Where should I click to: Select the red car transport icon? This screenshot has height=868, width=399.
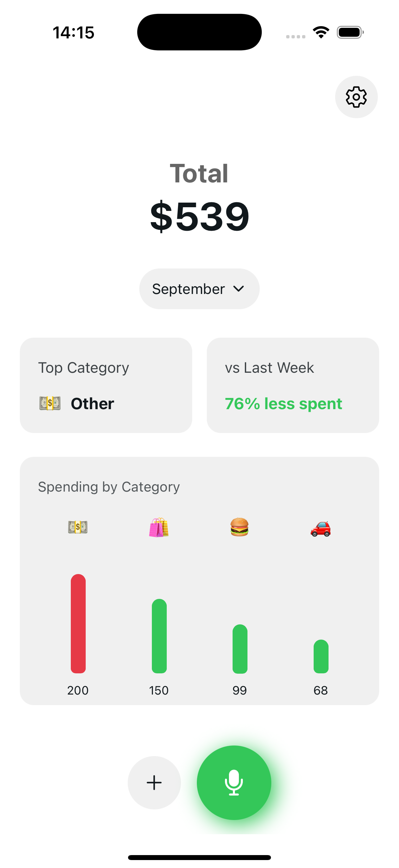[321, 528]
